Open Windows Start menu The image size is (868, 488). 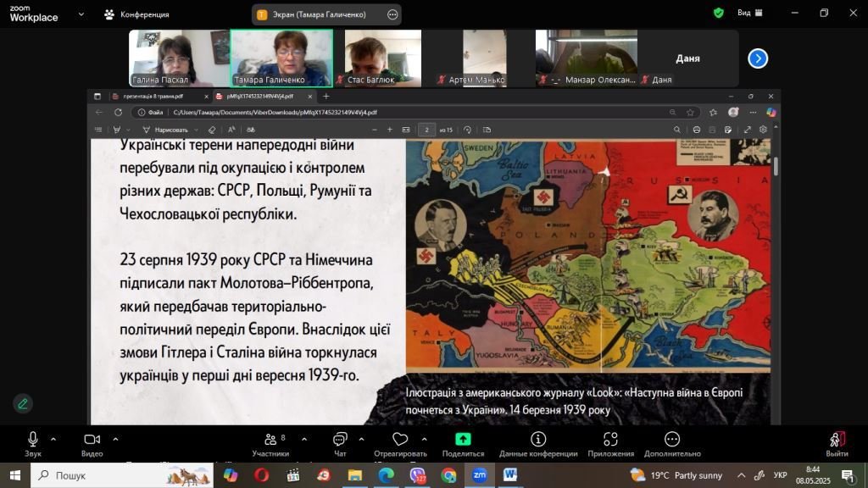pyautogui.click(x=15, y=475)
